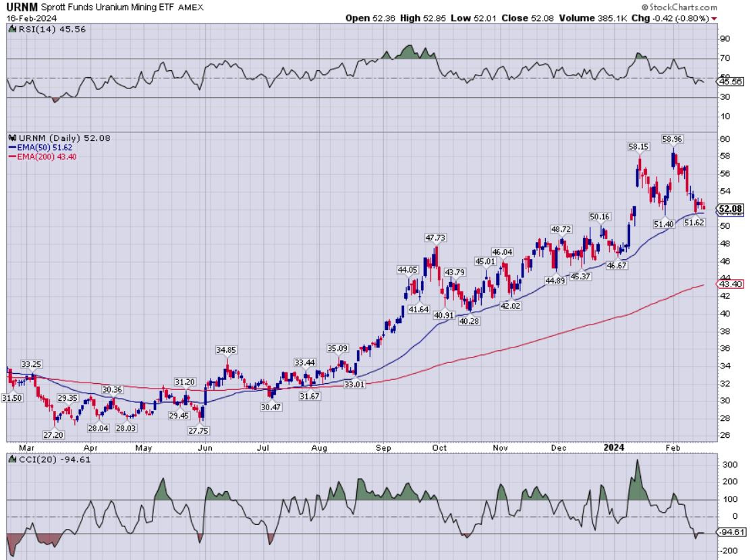Click the 34.85 price label
The height and width of the screenshot is (560, 755).
(226, 350)
